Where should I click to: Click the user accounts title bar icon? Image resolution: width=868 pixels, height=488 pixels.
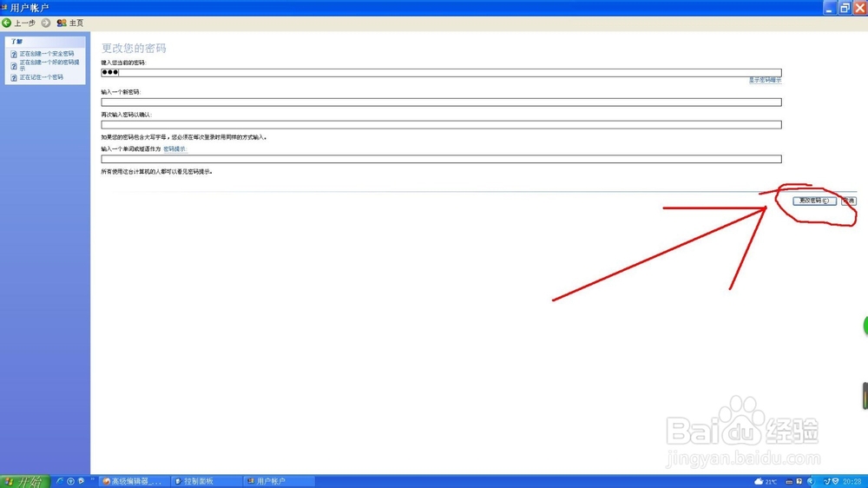point(4,7)
